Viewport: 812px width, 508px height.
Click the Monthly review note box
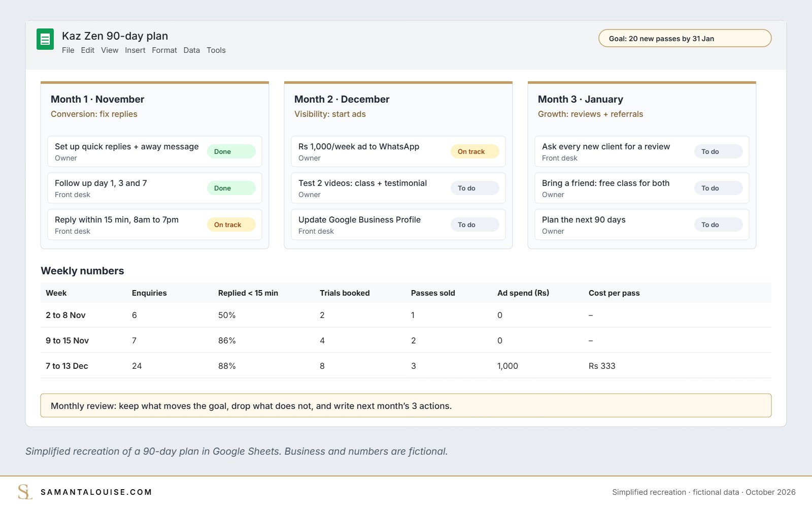[406, 405]
